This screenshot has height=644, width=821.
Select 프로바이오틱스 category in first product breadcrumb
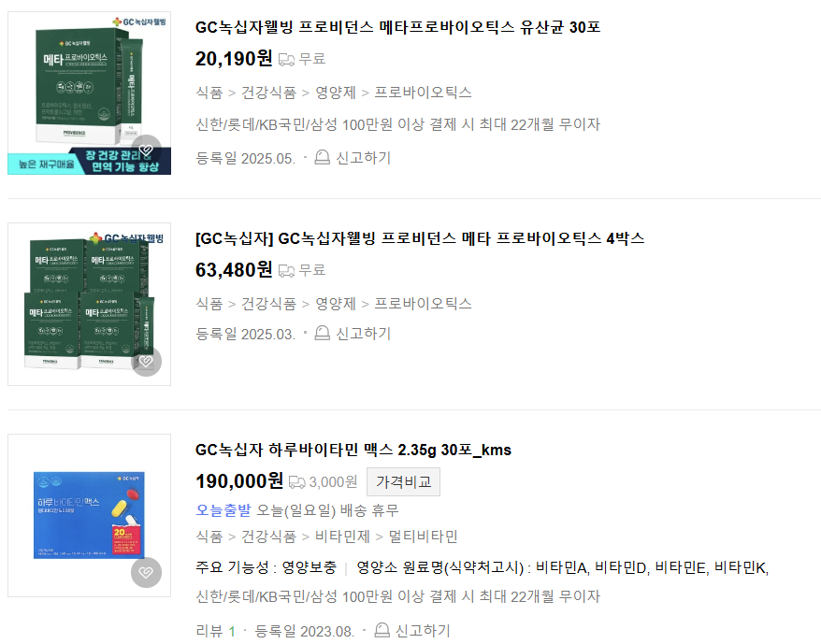point(423,93)
